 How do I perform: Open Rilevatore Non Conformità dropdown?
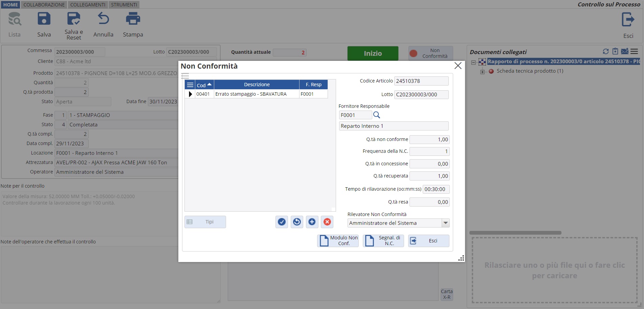tap(445, 223)
